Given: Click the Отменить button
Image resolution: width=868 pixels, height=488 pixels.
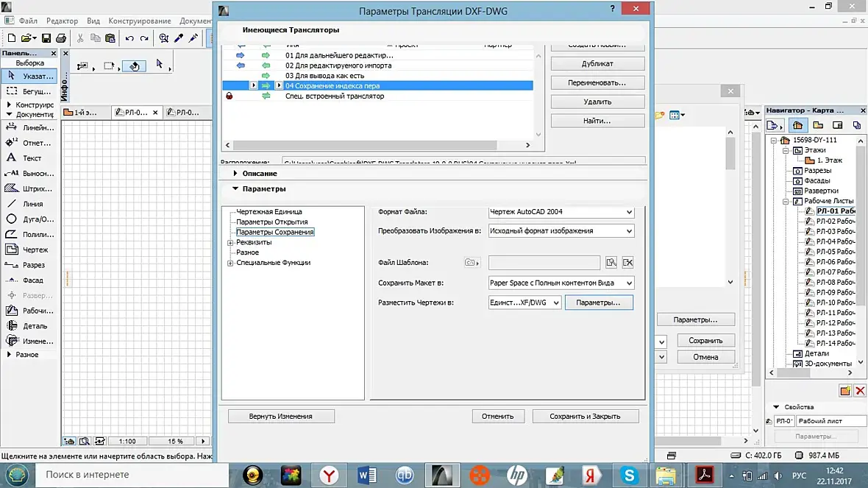Looking at the screenshot, I should [498, 416].
